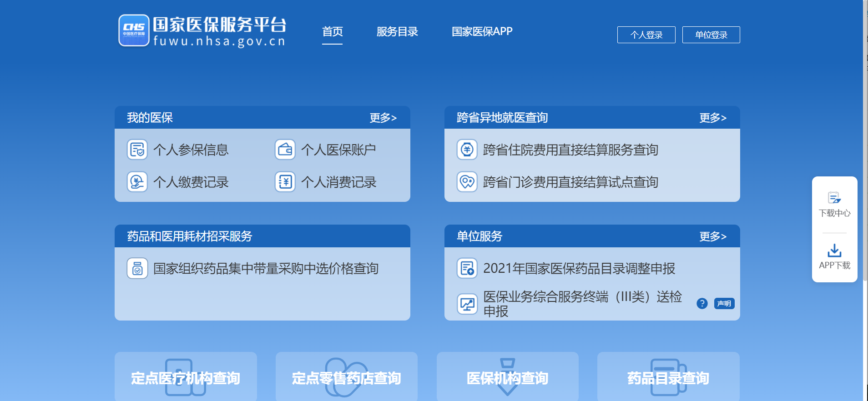Open 医保业务综合服务终端(III类)送检申报 link

pos(582,304)
